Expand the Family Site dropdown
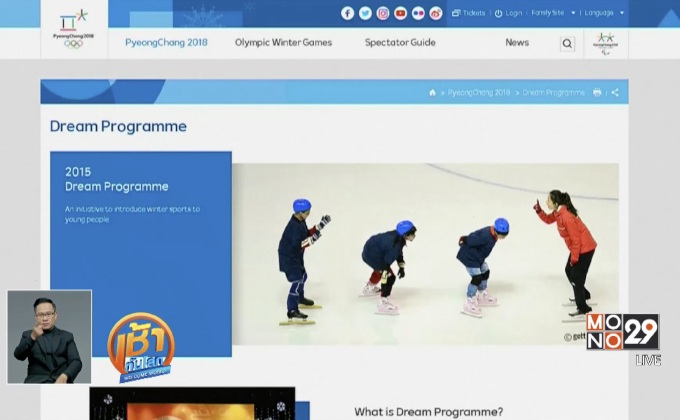 550,13
